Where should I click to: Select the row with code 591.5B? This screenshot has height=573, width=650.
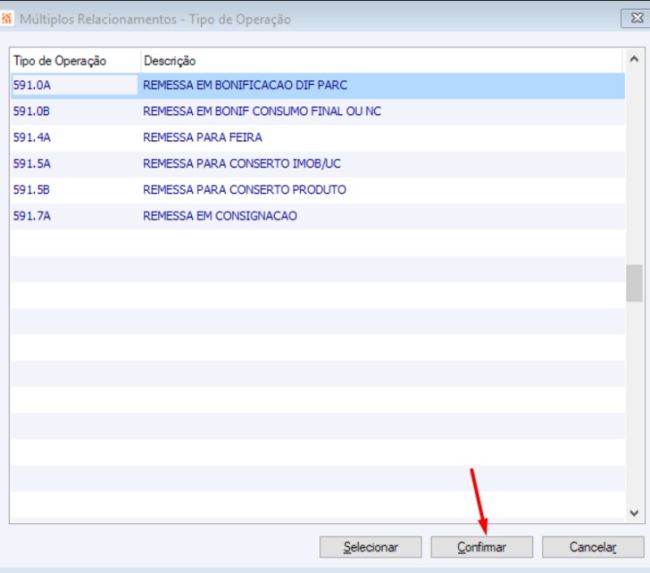[x=318, y=190]
